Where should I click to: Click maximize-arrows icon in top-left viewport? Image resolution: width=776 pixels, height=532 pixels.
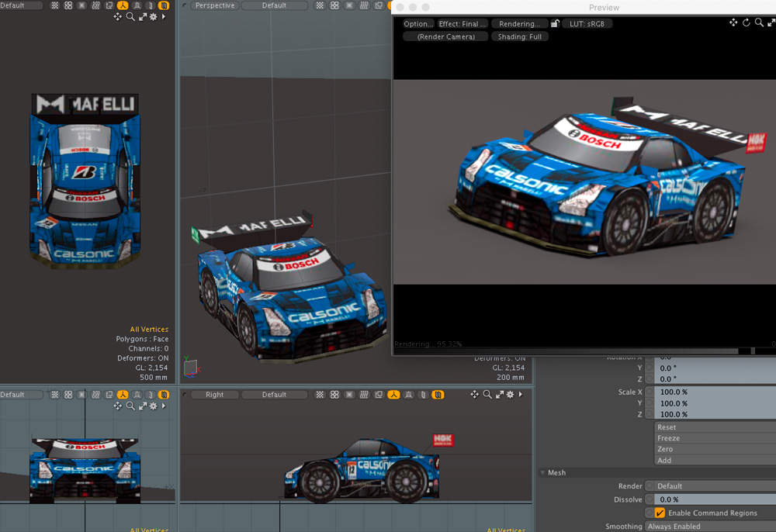143,17
